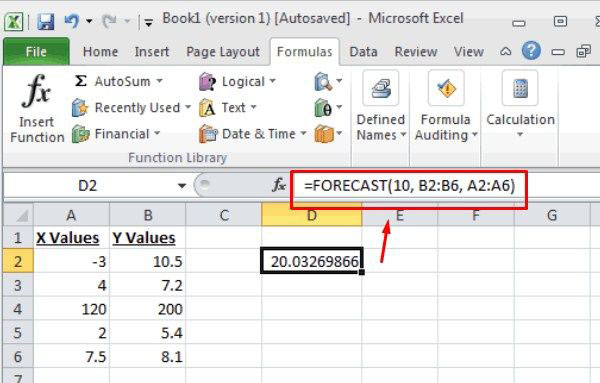
Task: Select column D header
Action: (x=312, y=215)
